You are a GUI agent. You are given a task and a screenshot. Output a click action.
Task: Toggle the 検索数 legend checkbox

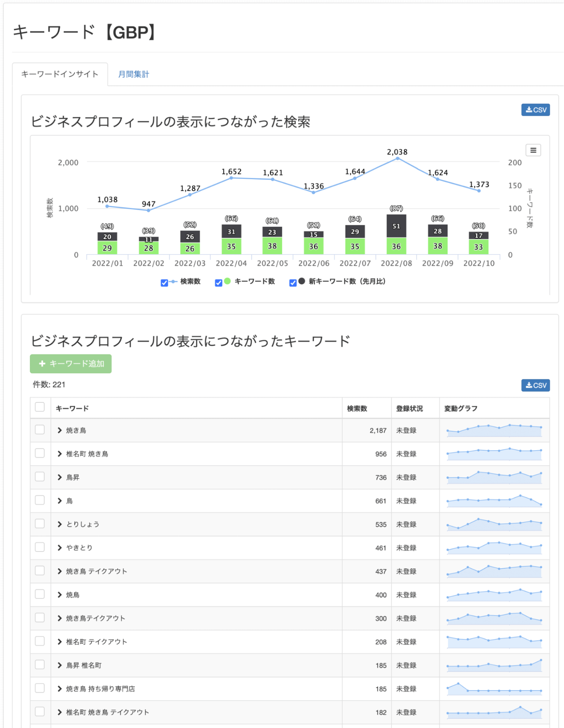click(164, 283)
